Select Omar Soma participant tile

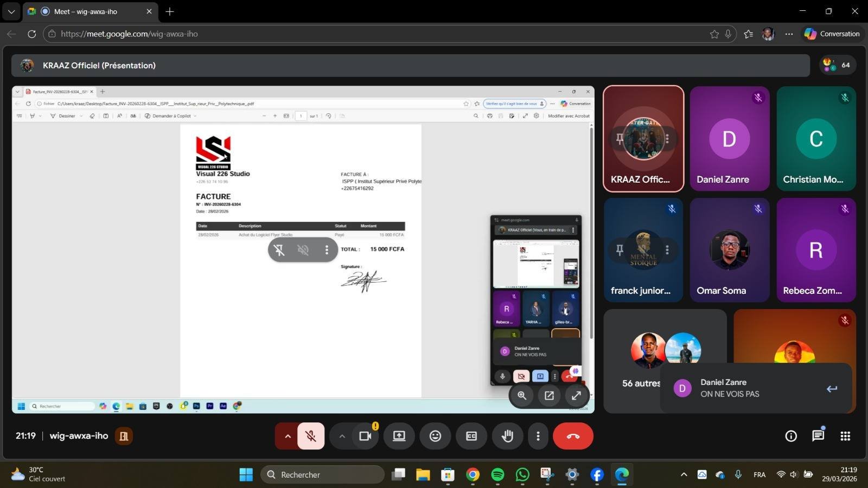[x=730, y=250]
